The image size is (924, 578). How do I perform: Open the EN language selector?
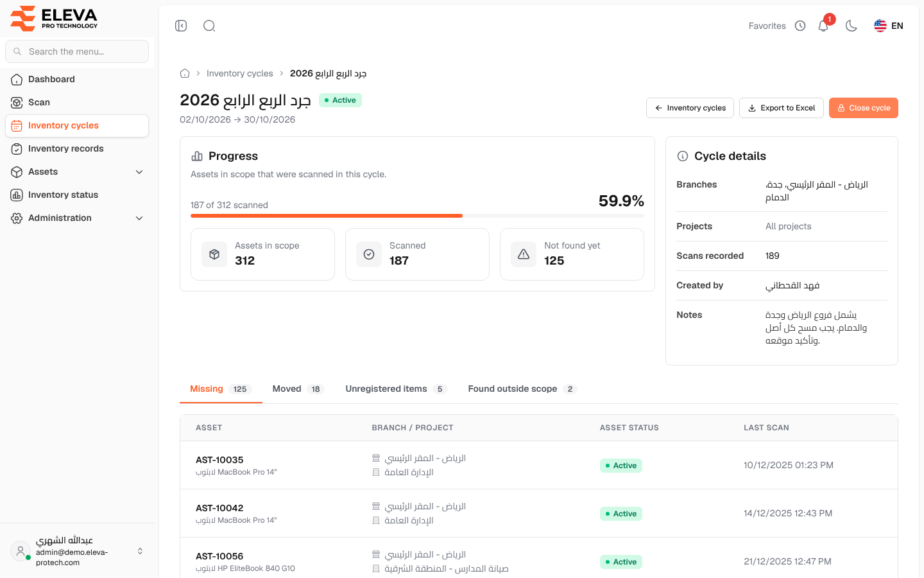(x=889, y=26)
